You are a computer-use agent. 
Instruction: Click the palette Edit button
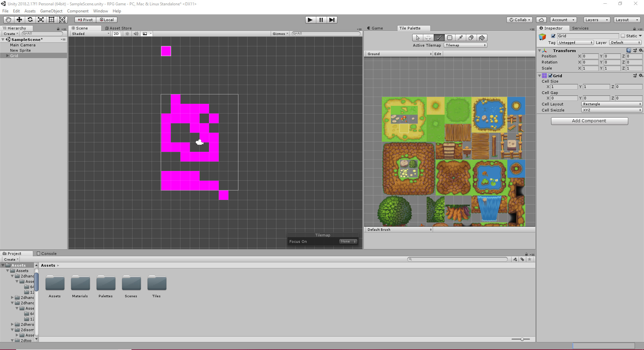point(438,54)
